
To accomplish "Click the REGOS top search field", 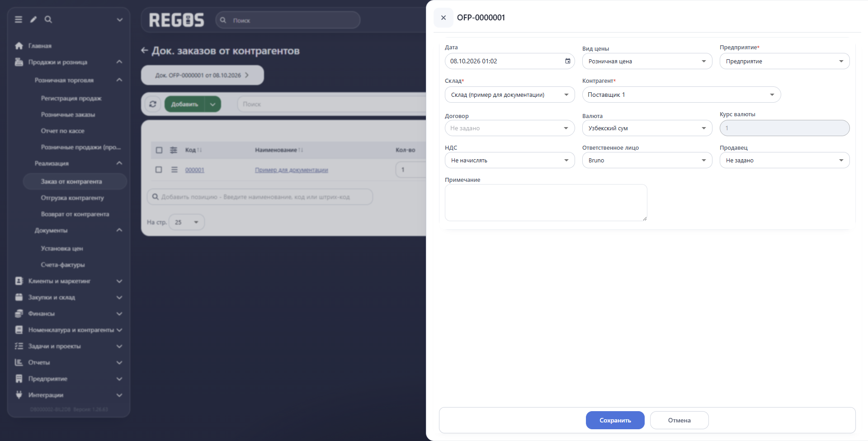I will 288,20.
